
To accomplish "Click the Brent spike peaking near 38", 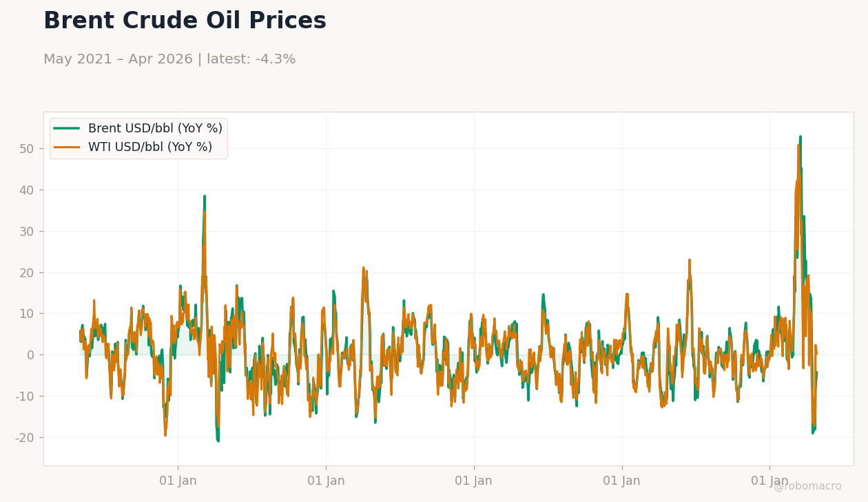I will (205, 197).
